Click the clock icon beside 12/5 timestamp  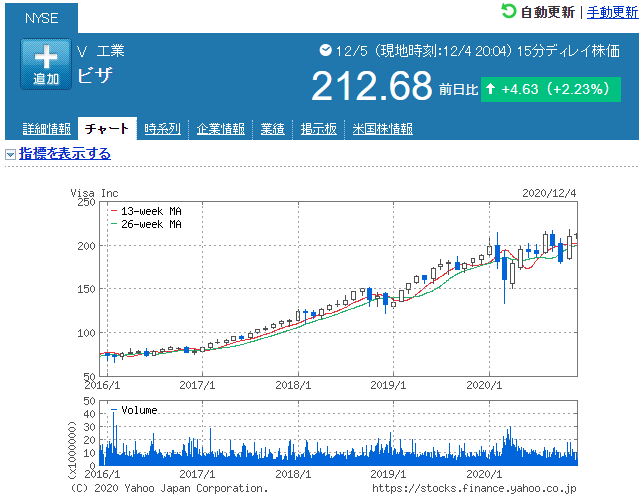pyautogui.click(x=325, y=50)
